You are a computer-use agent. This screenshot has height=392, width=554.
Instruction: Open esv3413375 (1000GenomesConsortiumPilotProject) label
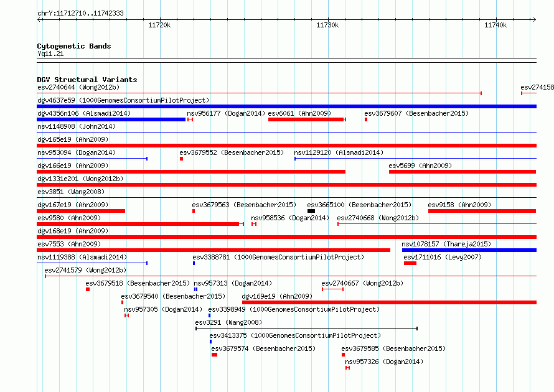tap(295, 335)
